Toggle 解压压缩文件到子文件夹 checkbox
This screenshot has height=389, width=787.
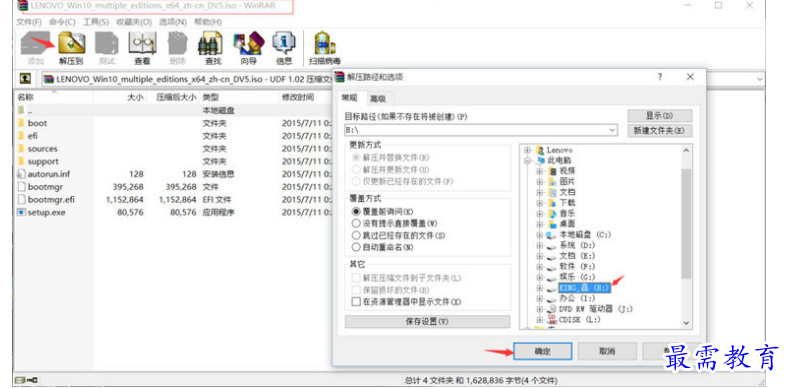pos(356,278)
